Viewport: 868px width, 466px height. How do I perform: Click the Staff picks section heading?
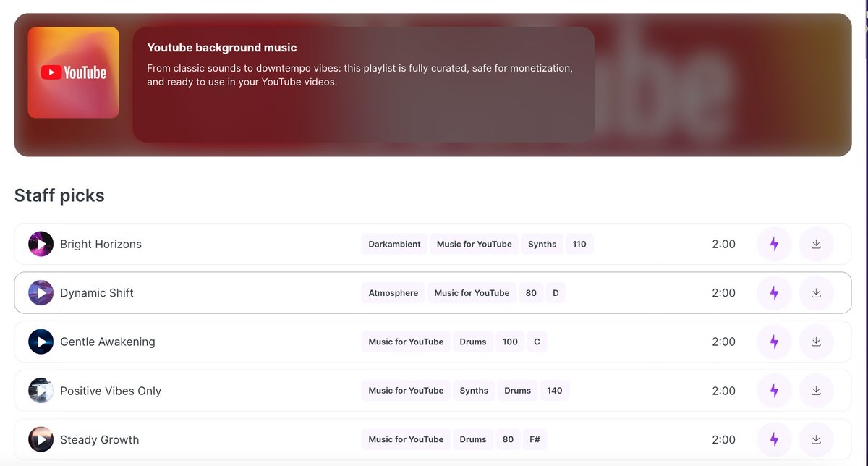(59, 195)
